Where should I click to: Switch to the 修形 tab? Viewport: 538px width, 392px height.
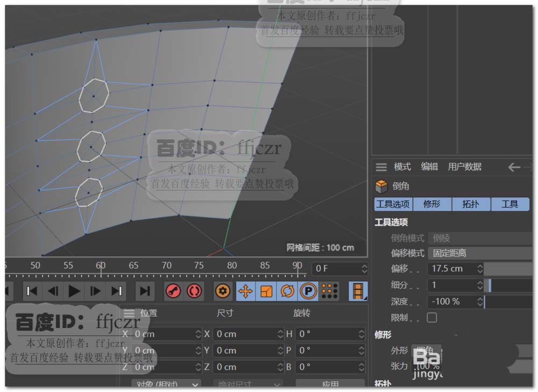tap(432, 204)
